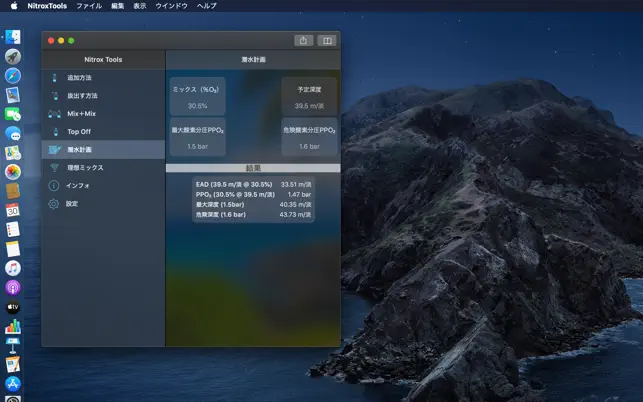Open the 設定 gear icon in sidebar
Screen dimensions: 643x402
pyautogui.click(x=54, y=203)
